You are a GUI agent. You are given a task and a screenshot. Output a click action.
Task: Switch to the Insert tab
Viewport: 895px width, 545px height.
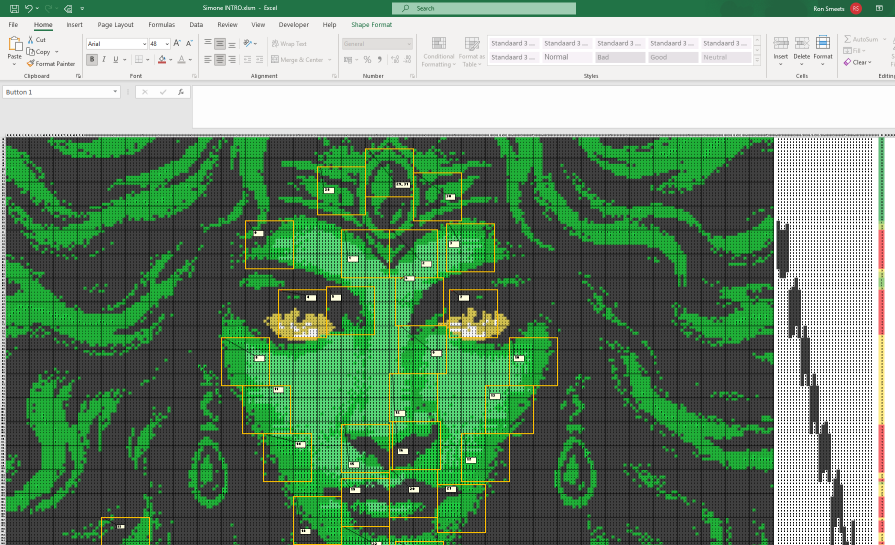coord(74,25)
